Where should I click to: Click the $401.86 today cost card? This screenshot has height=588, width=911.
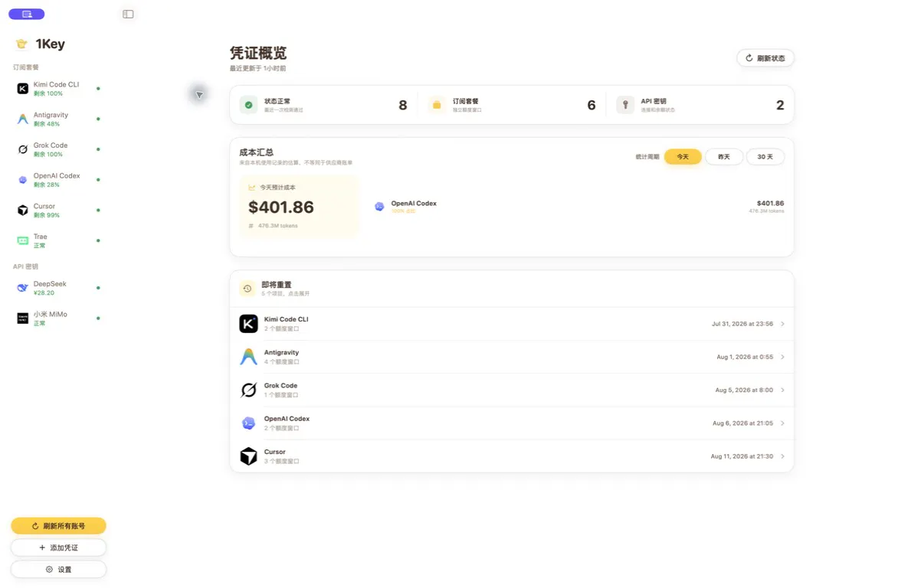(300, 207)
